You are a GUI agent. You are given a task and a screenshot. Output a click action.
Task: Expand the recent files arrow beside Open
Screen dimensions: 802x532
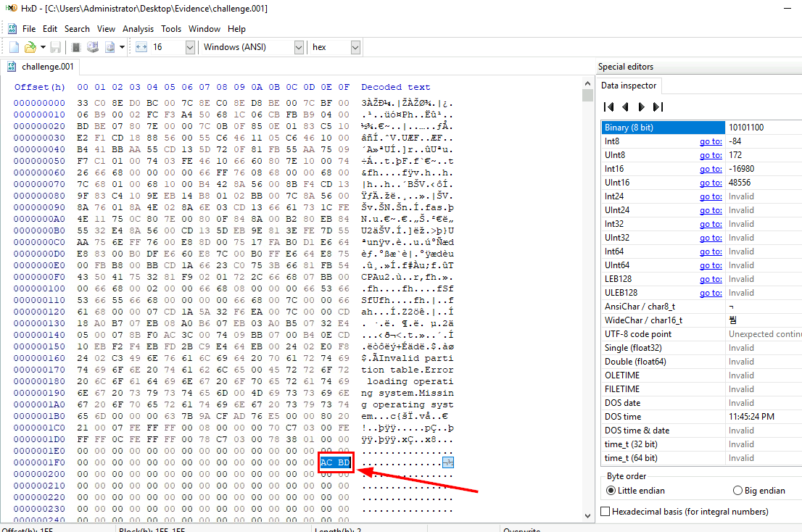coord(43,48)
